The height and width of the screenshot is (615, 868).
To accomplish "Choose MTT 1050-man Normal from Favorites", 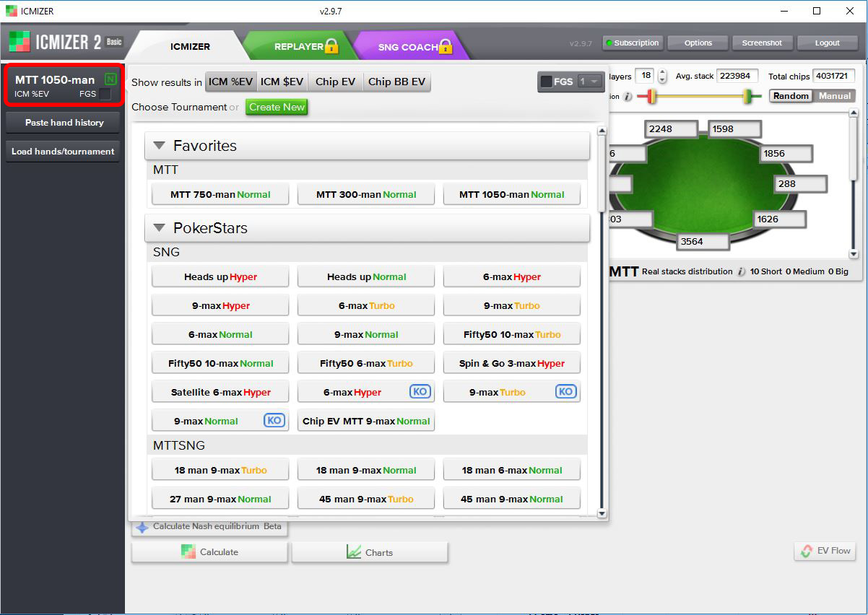I will coord(512,194).
